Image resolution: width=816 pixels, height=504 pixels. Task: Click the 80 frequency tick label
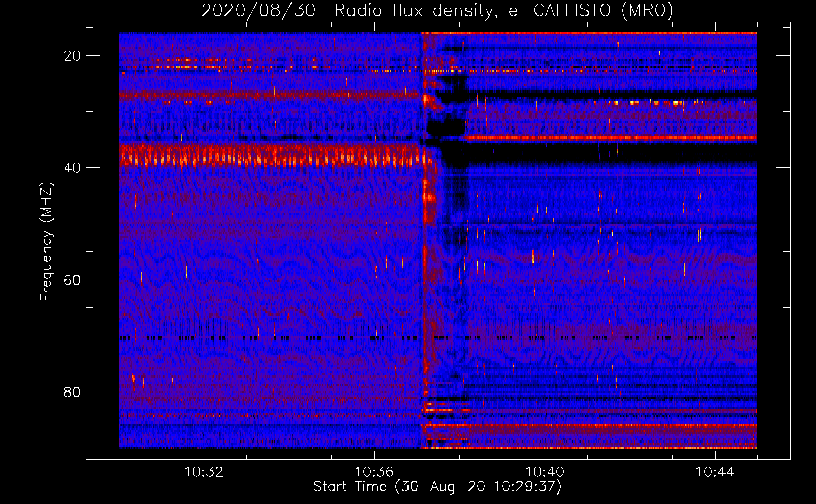click(x=72, y=392)
